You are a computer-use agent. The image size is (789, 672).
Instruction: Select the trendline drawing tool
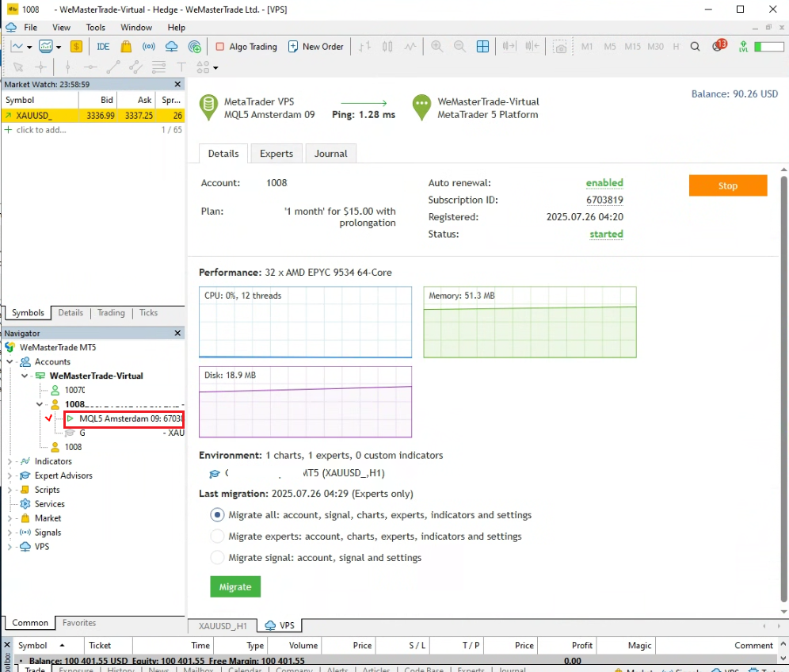click(x=112, y=67)
